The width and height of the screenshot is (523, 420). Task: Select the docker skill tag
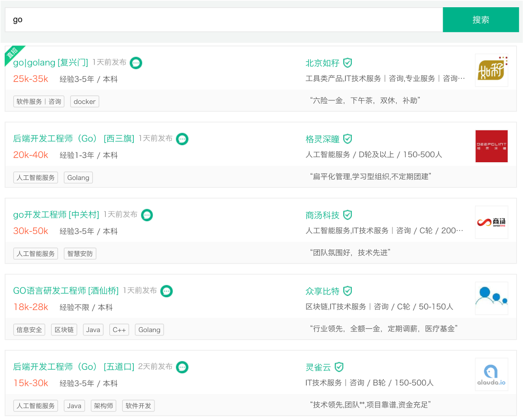[85, 101]
